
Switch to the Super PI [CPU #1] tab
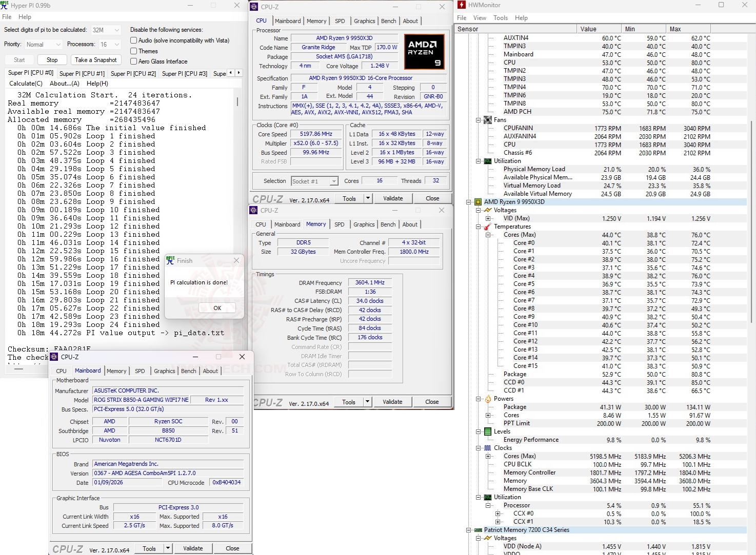click(82, 73)
